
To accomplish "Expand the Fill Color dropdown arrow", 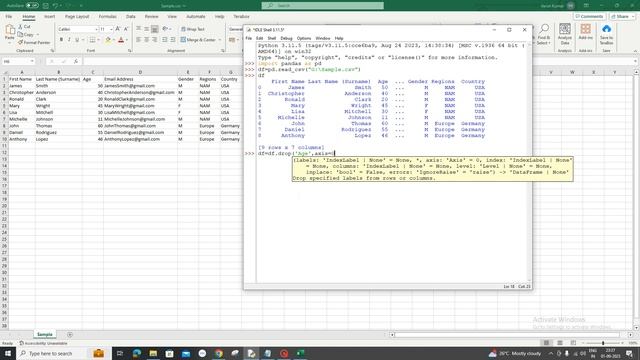I will pyautogui.click(x=113, y=40).
